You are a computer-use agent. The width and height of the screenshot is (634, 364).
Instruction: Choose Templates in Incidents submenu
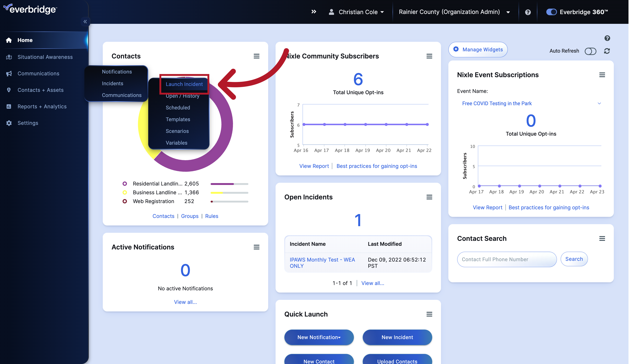(x=178, y=119)
